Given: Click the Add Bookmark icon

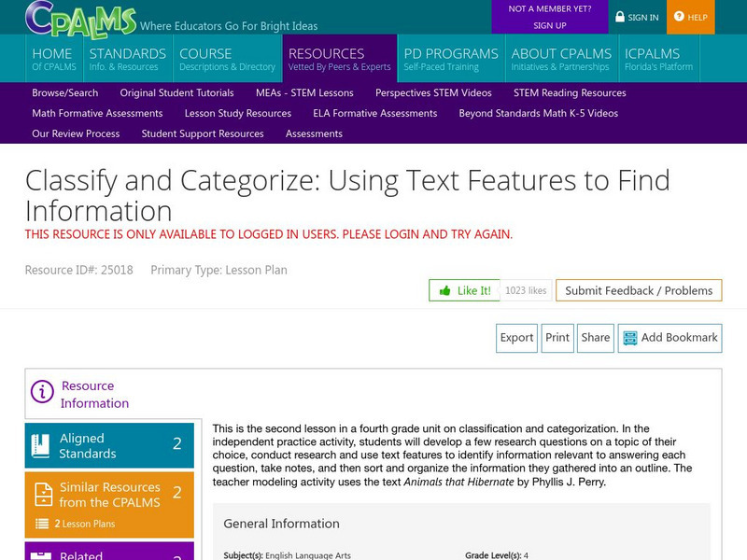Looking at the screenshot, I should (x=628, y=338).
